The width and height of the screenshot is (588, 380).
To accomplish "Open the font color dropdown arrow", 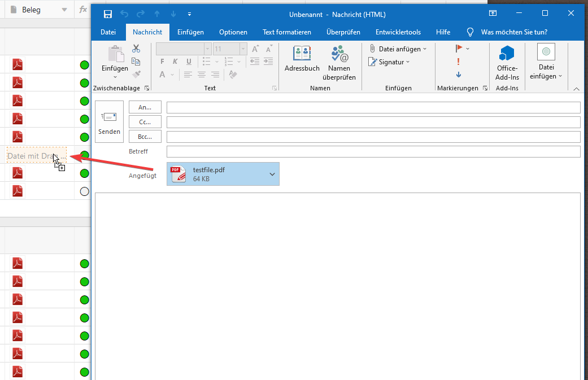I will point(172,75).
